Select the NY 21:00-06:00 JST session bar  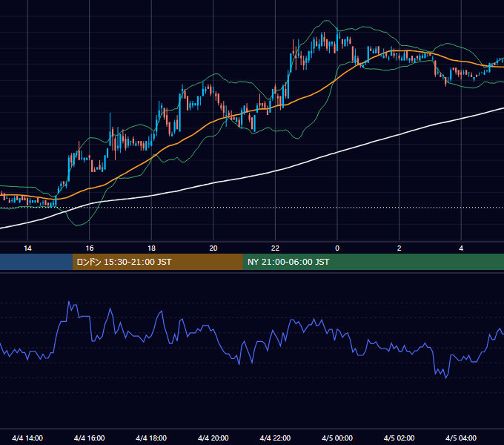(x=373, y=262)
